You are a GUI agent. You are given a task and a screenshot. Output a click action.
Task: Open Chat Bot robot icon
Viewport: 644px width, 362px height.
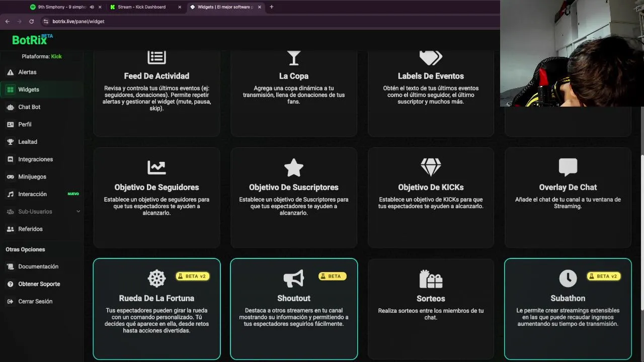10,107
